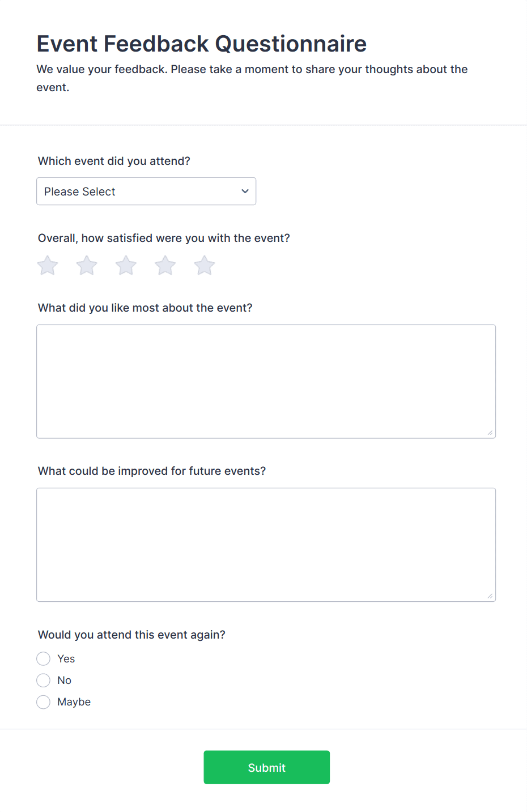Click the "Which event did you attend?" label
Image resolution: width=527 pixels, height=812 pixels.
[113, 161]
